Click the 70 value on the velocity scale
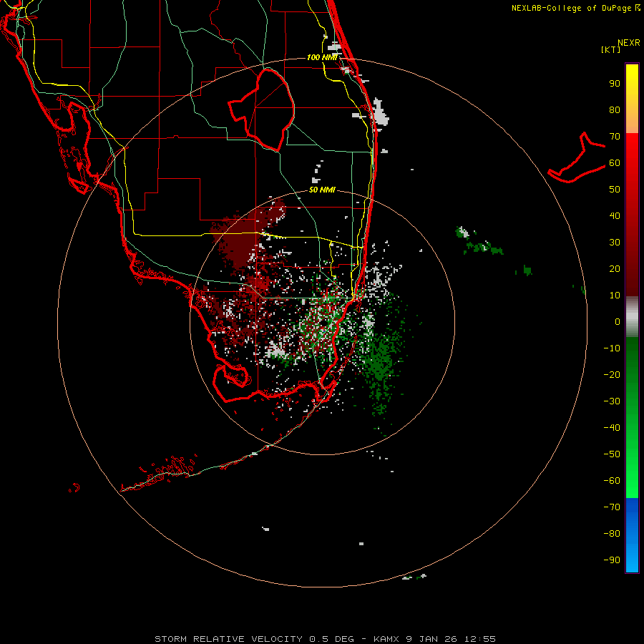 tap(615, 137)
